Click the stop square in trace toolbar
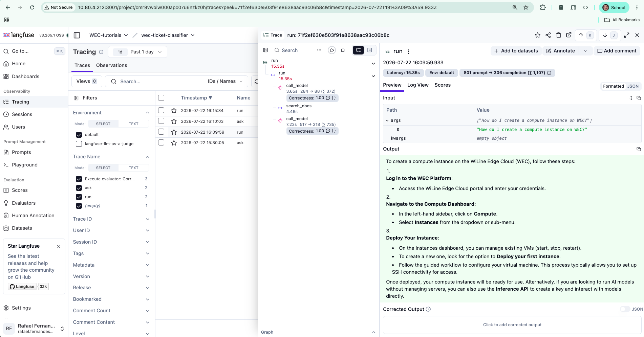 [x=343, y=50]
